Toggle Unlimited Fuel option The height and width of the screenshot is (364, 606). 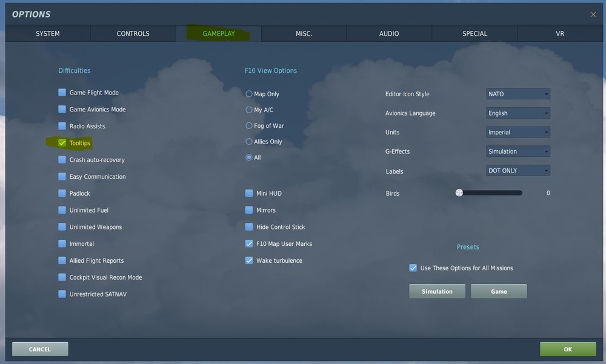[x=62, y=210]
